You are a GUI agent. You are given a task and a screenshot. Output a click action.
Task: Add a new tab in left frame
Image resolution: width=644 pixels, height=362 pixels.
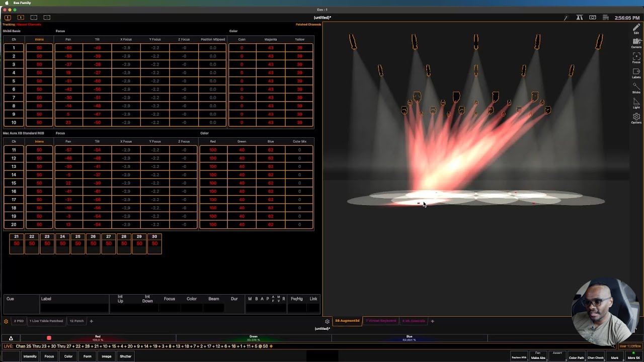pyautogui.click(x=91, y=321)
